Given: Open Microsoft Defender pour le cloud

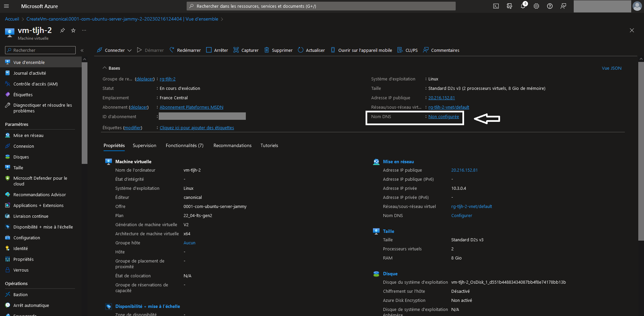Looking at the screenshot, I should coord(41,181).
